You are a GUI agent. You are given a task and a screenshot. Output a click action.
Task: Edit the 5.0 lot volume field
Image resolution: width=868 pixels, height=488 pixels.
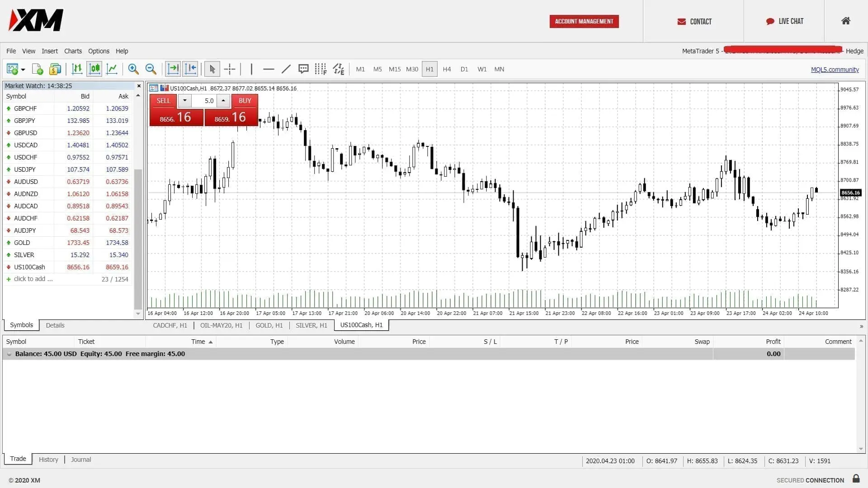(x=204, y=101)
